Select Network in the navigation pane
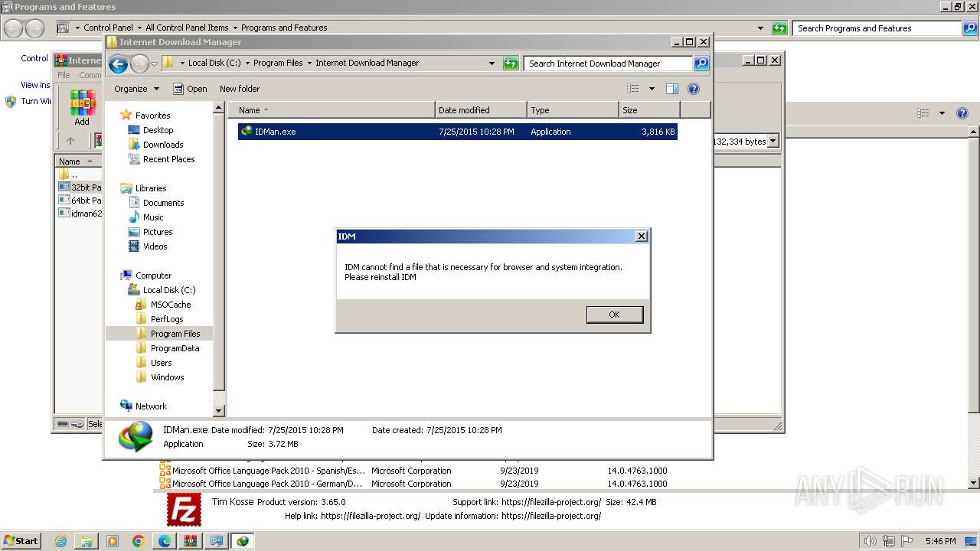 click(x=151, y=406)
